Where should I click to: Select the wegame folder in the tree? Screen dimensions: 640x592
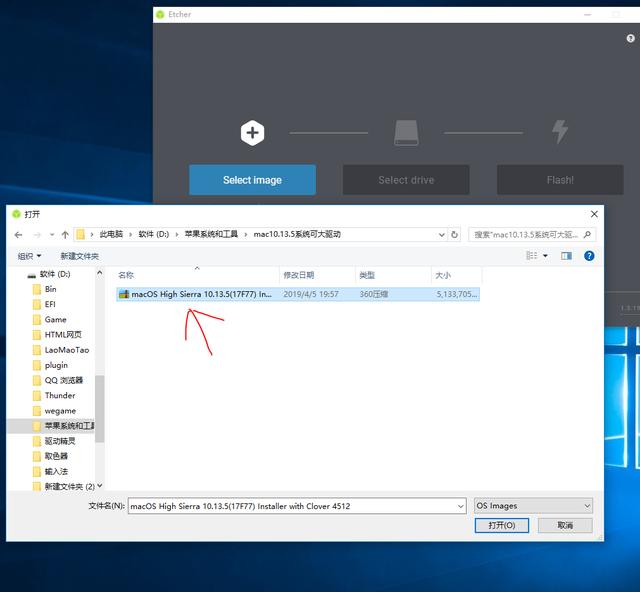point(60,411)
